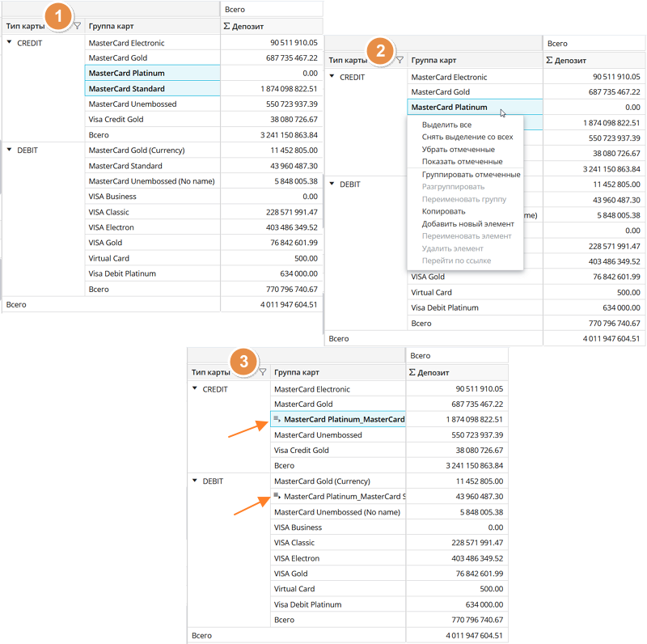The width and height of the screenshot is (647, 644).
Task: Collapse the DEBIT group in table 2
Action: click(332, 184)
